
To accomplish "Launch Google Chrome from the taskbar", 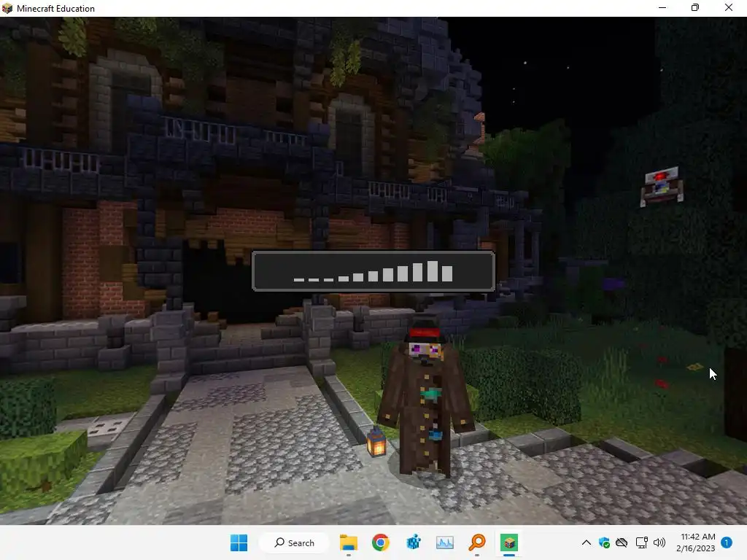I will click(x=381, y=542).
